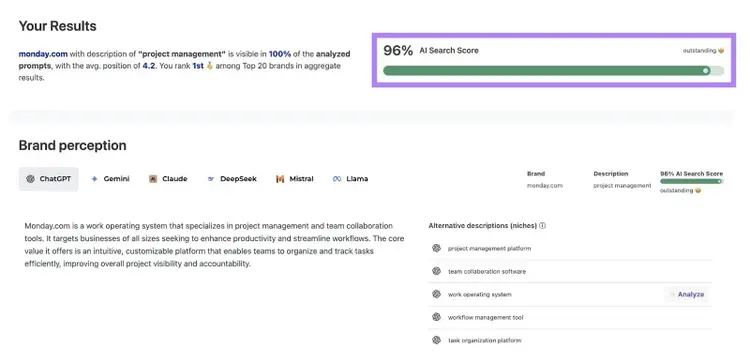Select the Llama tab
The image size is (750, 363).
click(351, 179)
